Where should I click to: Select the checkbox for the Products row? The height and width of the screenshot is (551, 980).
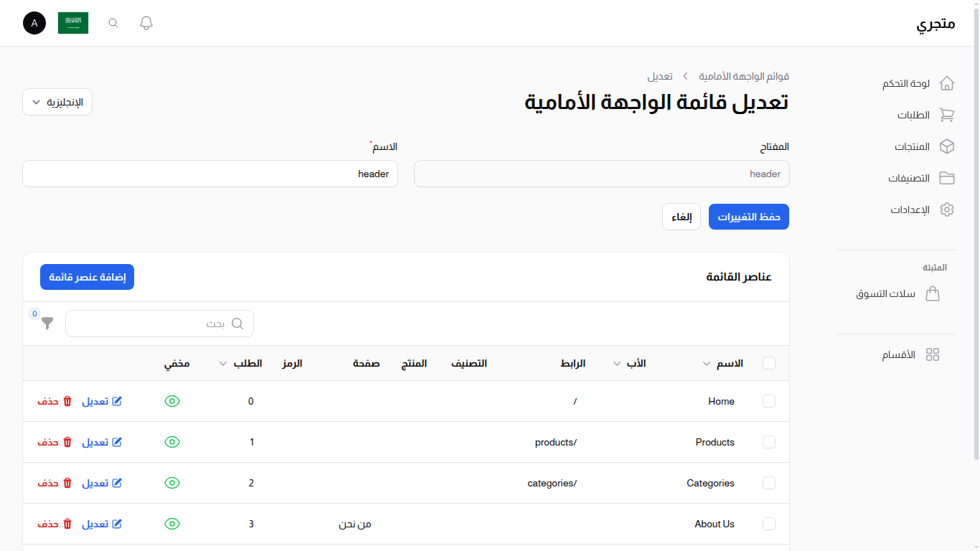(x=769, y=442)
